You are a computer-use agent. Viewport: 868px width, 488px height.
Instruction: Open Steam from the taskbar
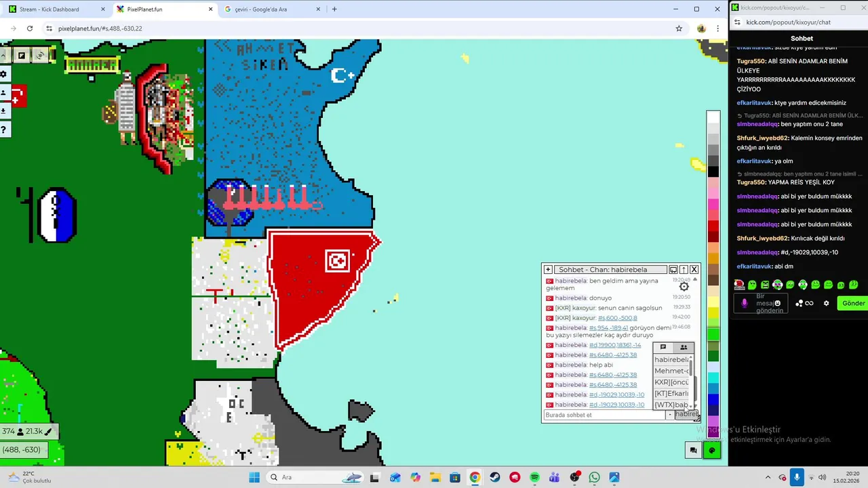(495, 477)
